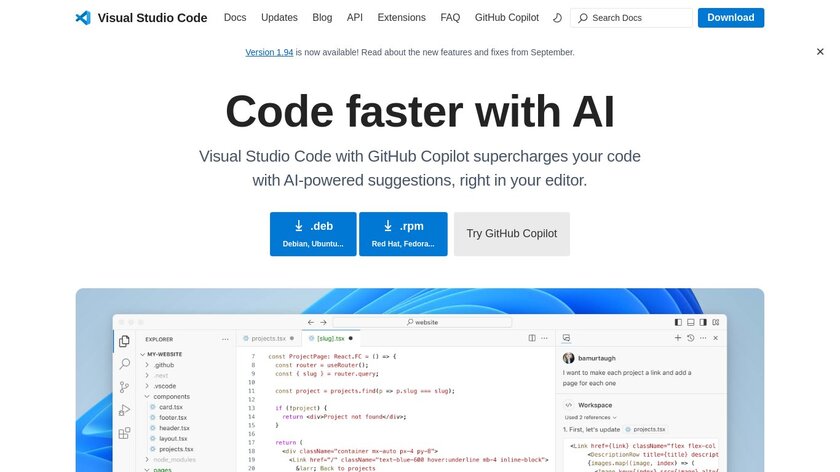This screenshot has width=840, height=472.
Task: Collapse the pages folder
Action: click(x=147, y=470)
